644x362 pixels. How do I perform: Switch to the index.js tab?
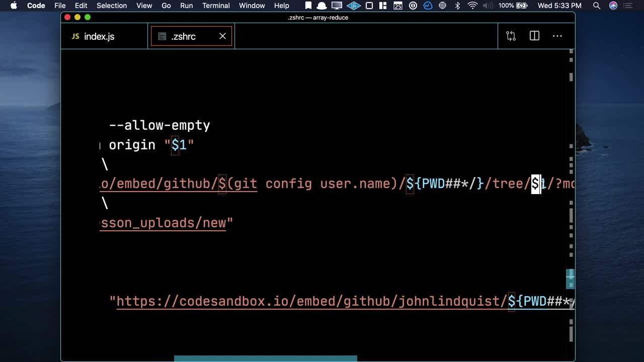coord(99,37)
